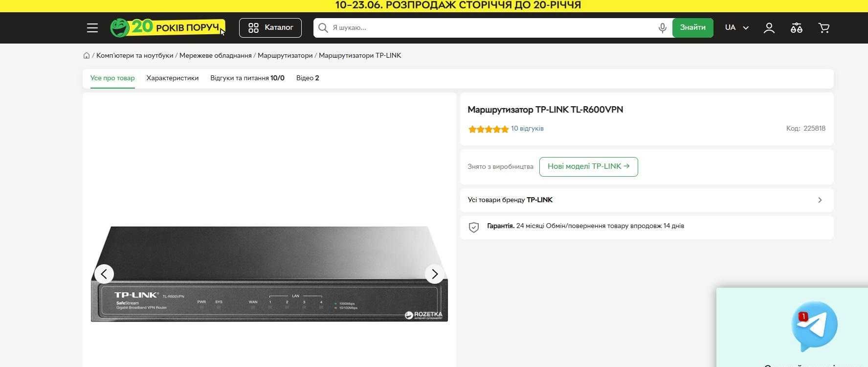This screenshot has width=868, height=367.
Task: Show previous product image arrow
Action: click(104, 274)
